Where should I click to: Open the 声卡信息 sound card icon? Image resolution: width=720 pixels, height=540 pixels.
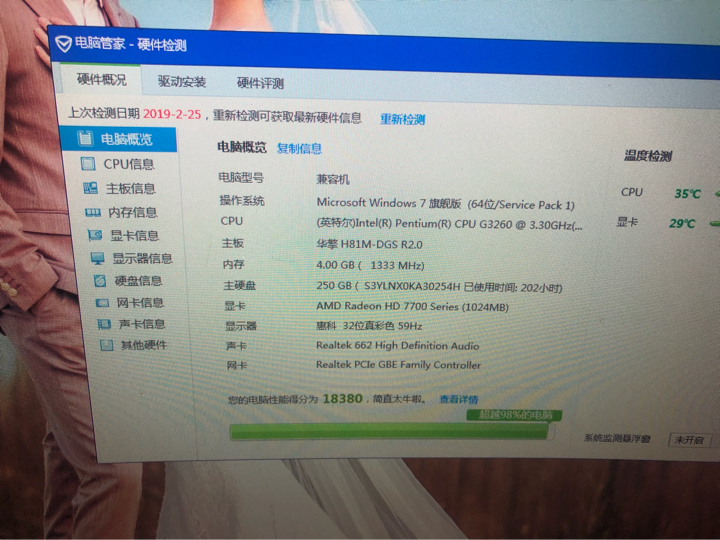point(104,324)
